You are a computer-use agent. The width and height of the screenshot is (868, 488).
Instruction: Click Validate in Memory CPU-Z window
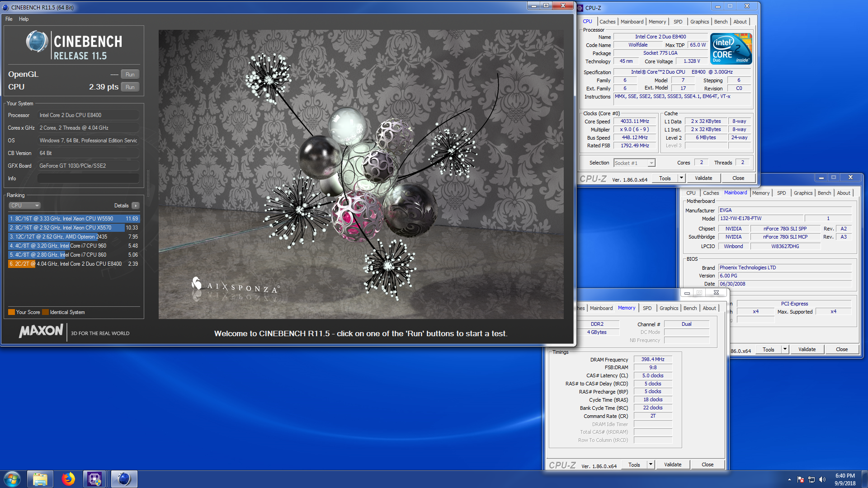(673, 465)
